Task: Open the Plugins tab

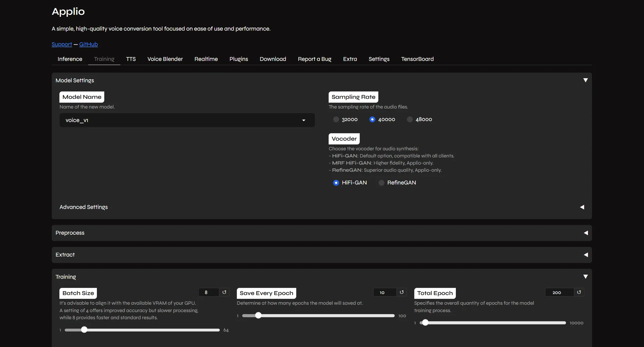Action: (239, 59)
